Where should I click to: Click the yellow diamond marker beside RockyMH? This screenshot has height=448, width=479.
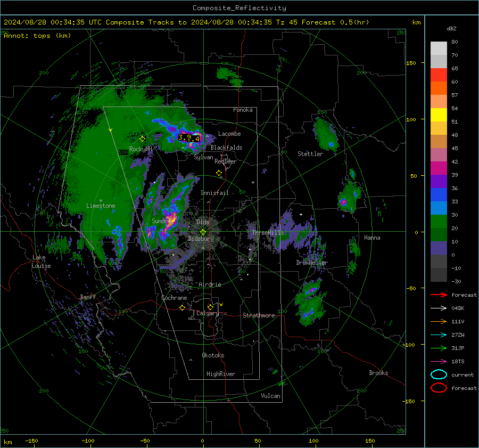point(142,139)
